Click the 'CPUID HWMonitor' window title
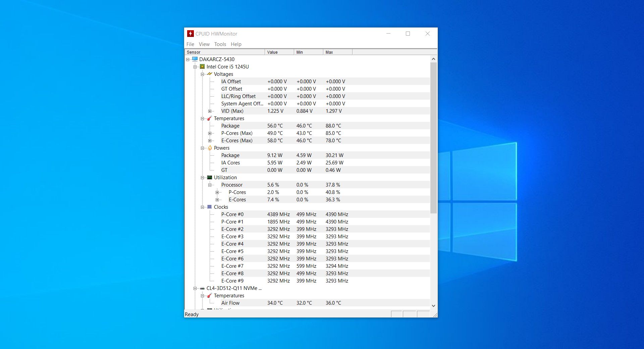The height and width of the screenshot is (349, 644). (x=216, y=34)
